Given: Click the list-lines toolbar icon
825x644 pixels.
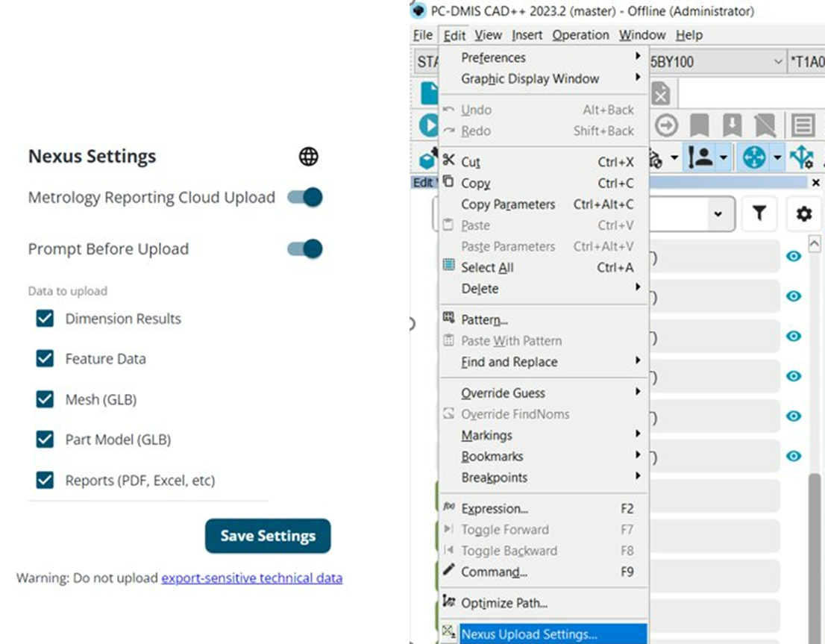Looking at the screenshot, I should tap(803, 126).
